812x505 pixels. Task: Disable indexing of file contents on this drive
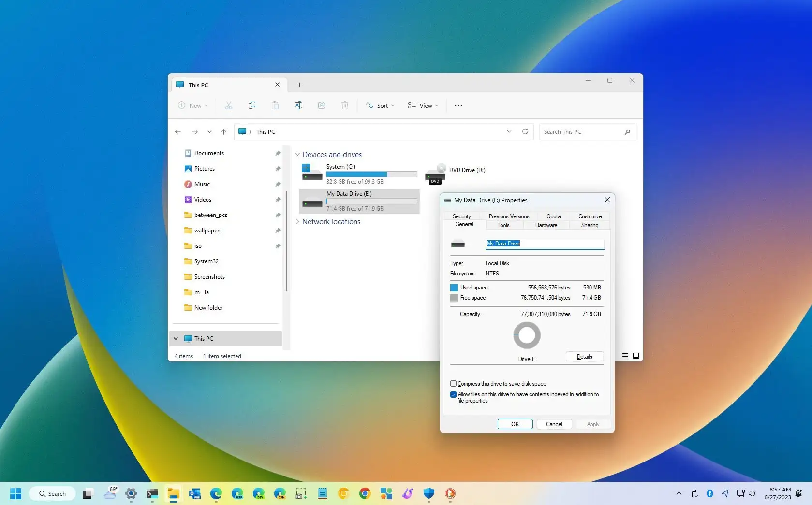pos(453,394)
